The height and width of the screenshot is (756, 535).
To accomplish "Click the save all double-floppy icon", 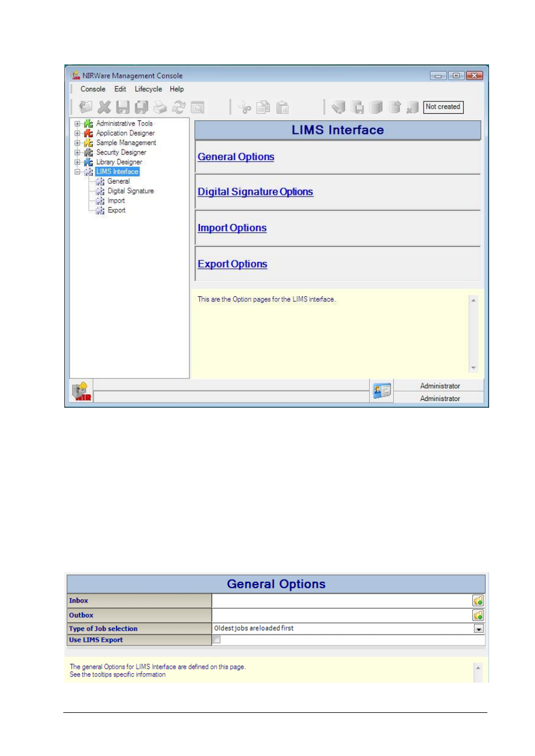I will pos(142,107).
